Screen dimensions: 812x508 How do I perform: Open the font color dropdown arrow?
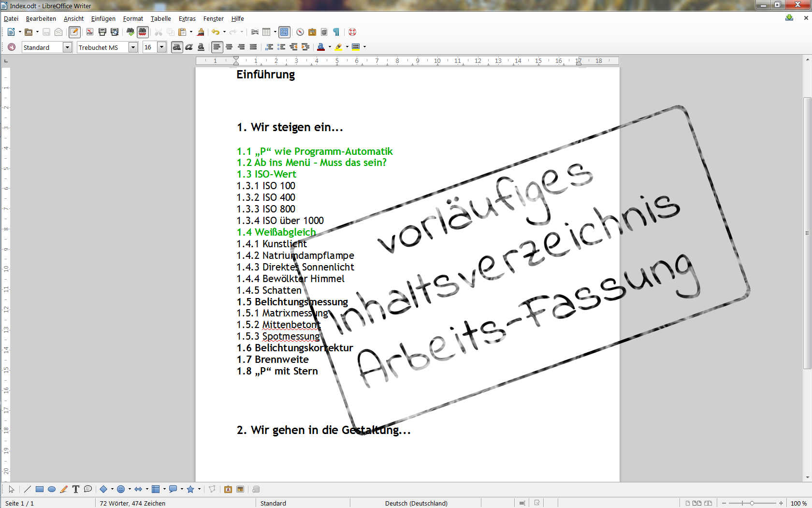tap(330, 47)
